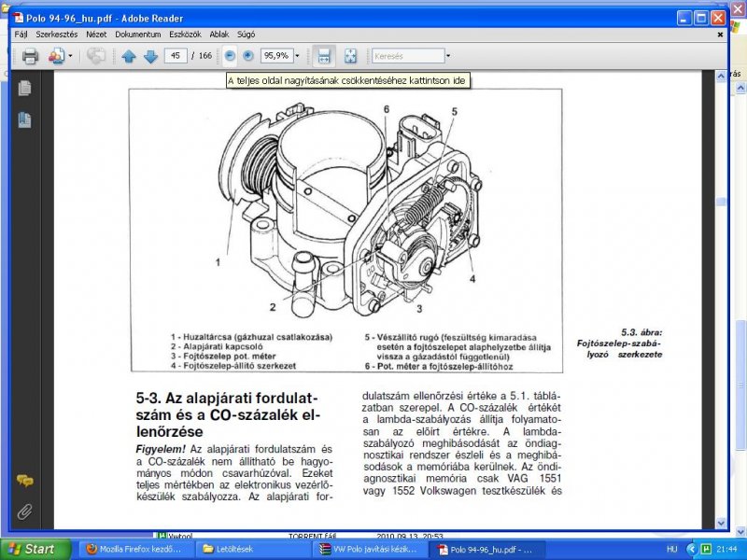Edit the page number field showing 45
Screen dimensions: 747x560
click(x=176, y=56)
